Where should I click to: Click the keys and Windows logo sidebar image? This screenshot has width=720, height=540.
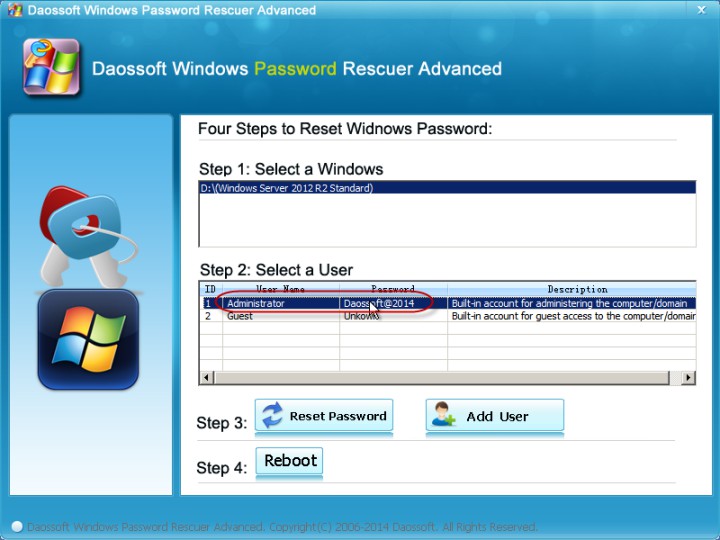point(88,287)
